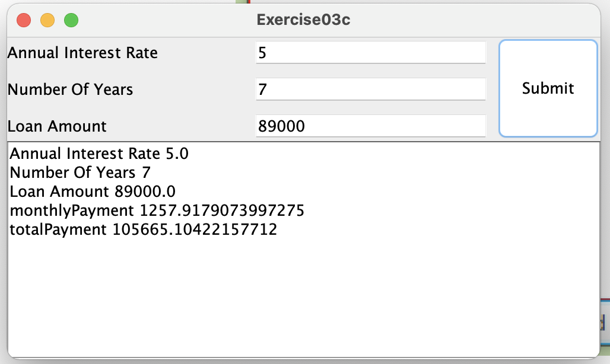Click the red close button
This screenshot has width=610, height=364.
pyautogui.click(x=23, y=20)
